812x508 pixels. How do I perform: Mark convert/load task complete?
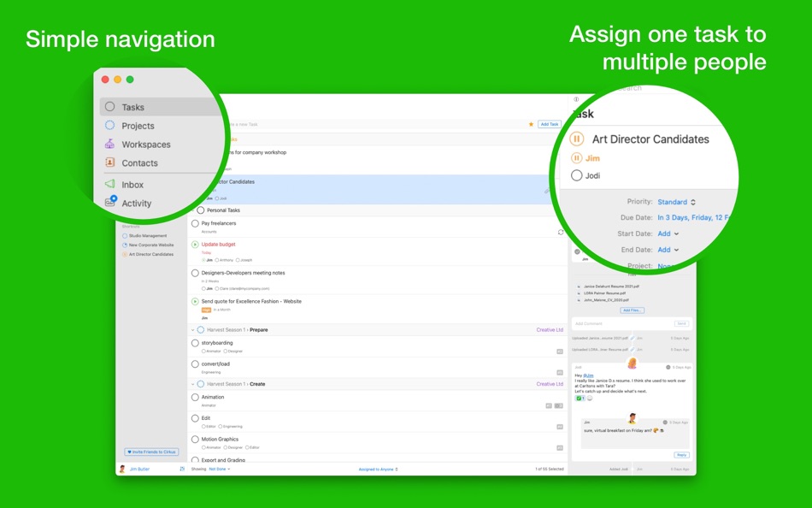click(195, 363)
